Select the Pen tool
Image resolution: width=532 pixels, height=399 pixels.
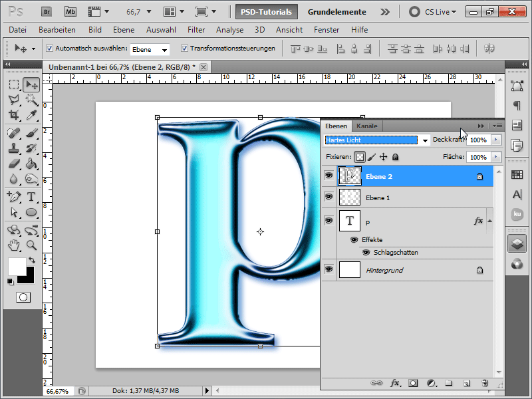[x=13, y=196]
